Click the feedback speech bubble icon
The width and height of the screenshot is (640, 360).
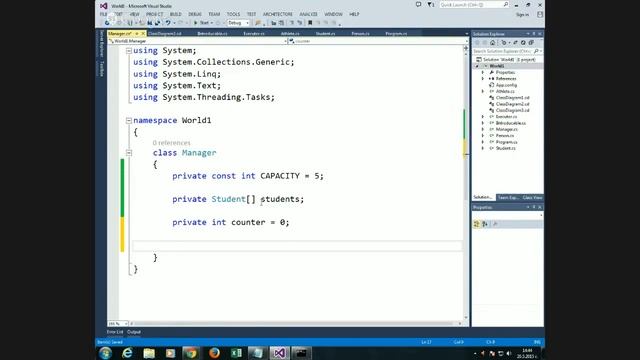click(x=418, y=5)
